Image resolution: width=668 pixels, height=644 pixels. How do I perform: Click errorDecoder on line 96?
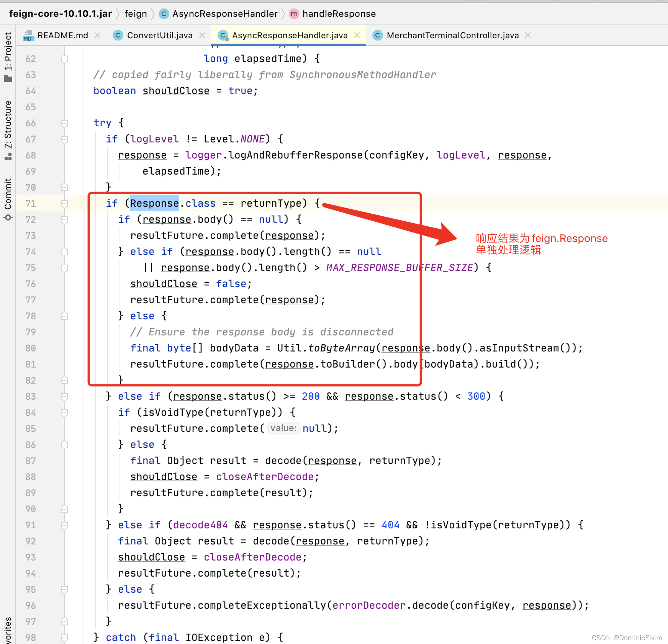tap(369, 605)
